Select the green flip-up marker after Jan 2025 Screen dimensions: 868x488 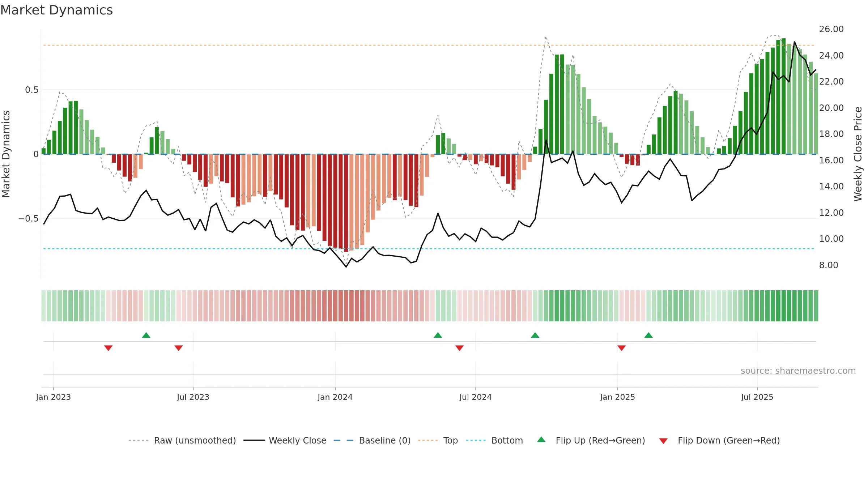(x=648, y=335)
